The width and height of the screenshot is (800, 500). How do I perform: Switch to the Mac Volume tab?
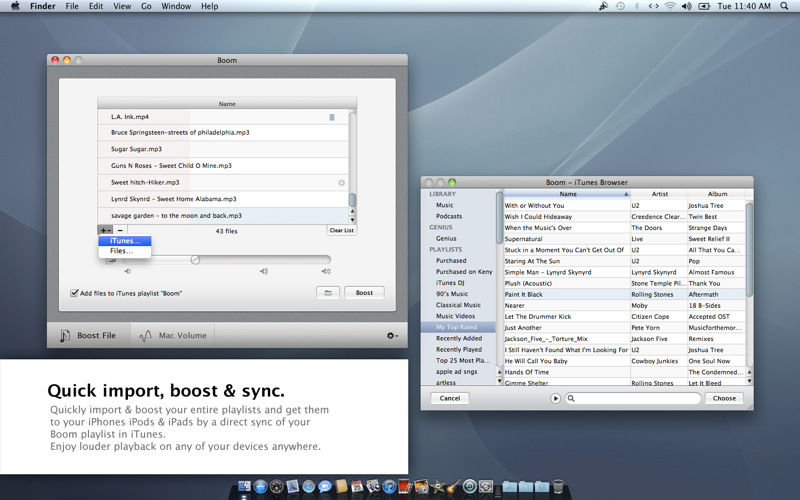click(172, 335)
